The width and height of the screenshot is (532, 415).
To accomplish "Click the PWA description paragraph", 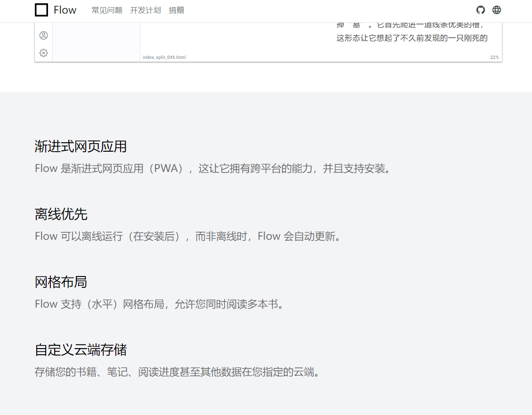I will [x=213, y=169].
